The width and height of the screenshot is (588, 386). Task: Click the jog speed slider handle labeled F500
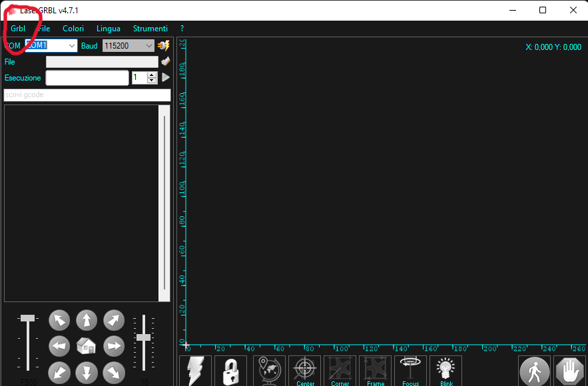27,318
